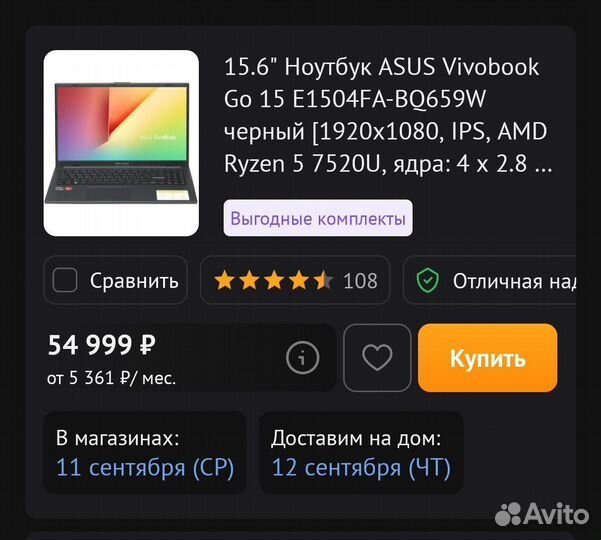
Task: Tick the Сравнить checkbox
Action: click(x=65, y=280)
